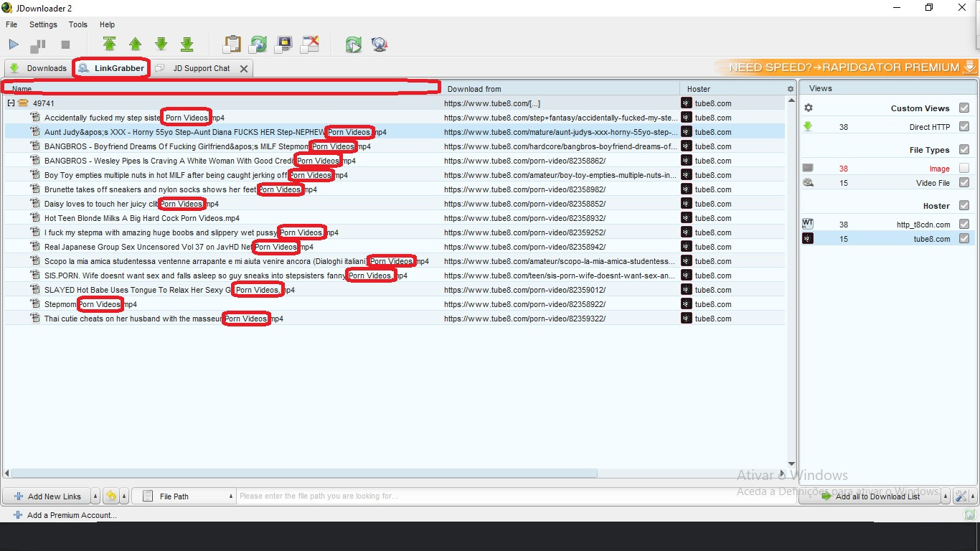Click the Stop downloads square icon
Image resolution: width=980 pixels, height=551 pixels.
tap(65, 44)
